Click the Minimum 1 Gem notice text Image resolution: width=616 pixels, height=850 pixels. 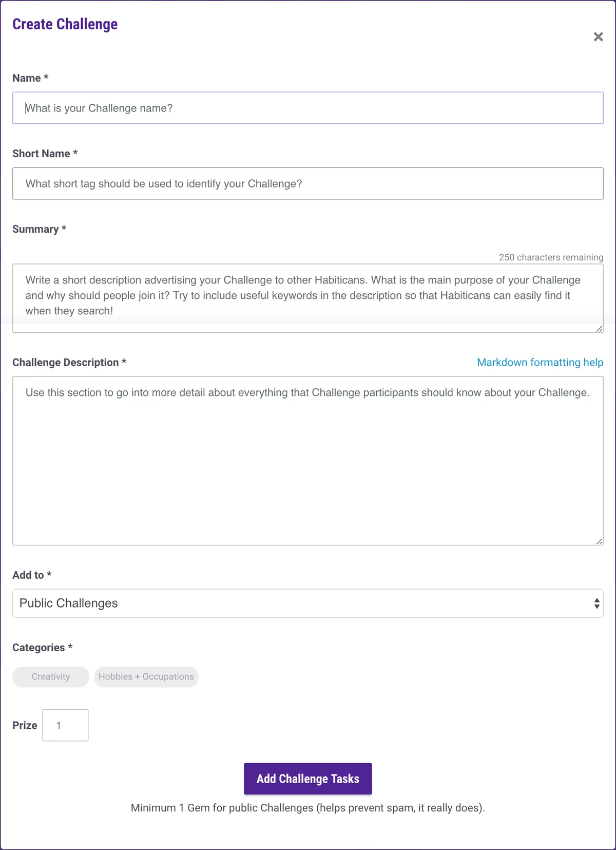click(307, 808)
